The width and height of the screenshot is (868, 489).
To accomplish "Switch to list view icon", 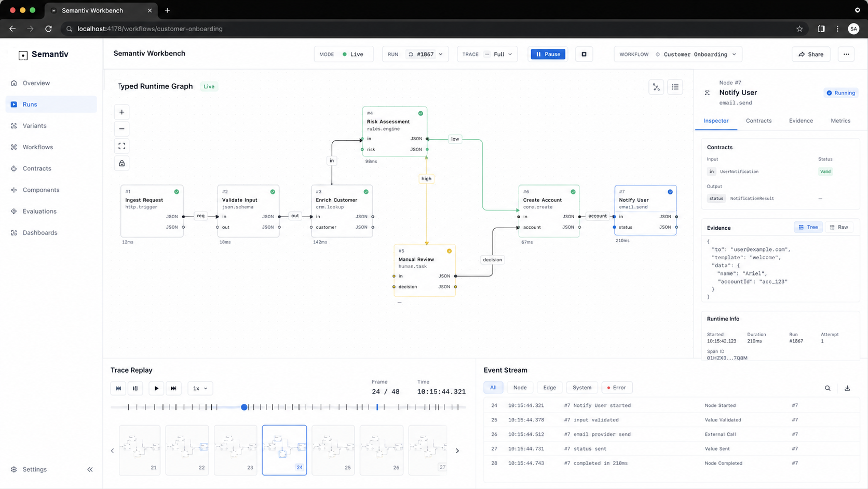I will click(675, 87).
